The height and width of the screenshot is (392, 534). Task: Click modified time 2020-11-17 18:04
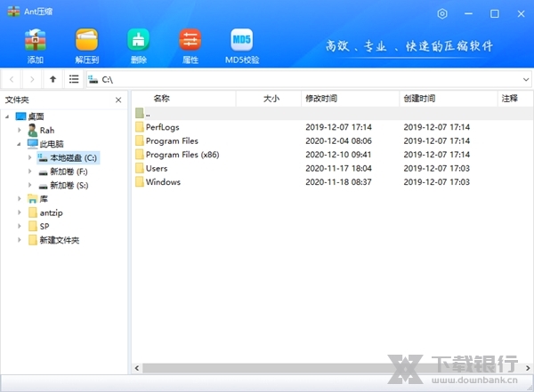338,168
